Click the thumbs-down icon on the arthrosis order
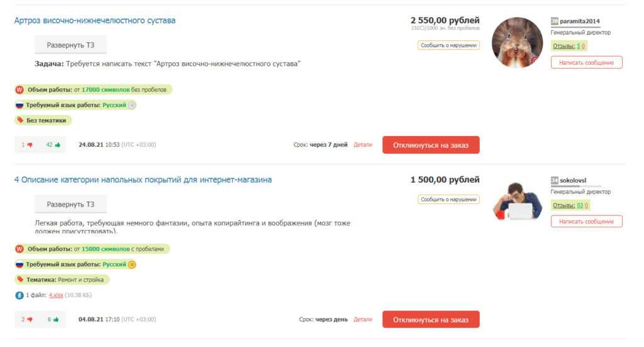644x347 pixels. [x=30, y=145]
